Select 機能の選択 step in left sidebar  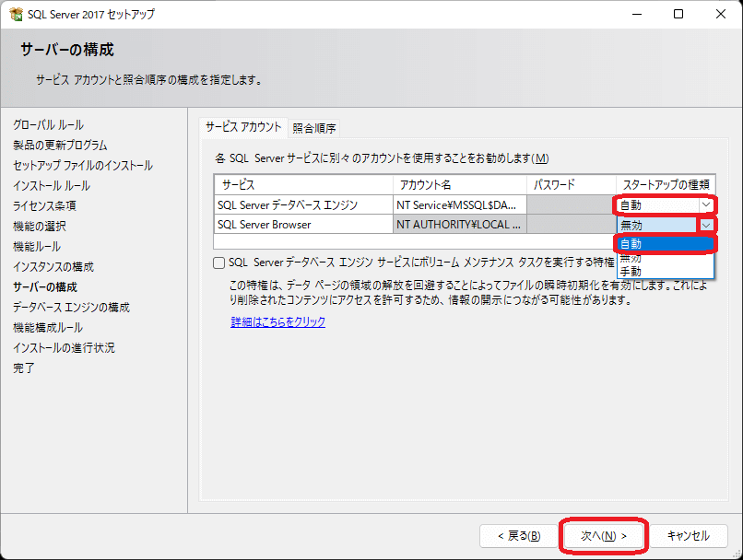click(40, 227)
